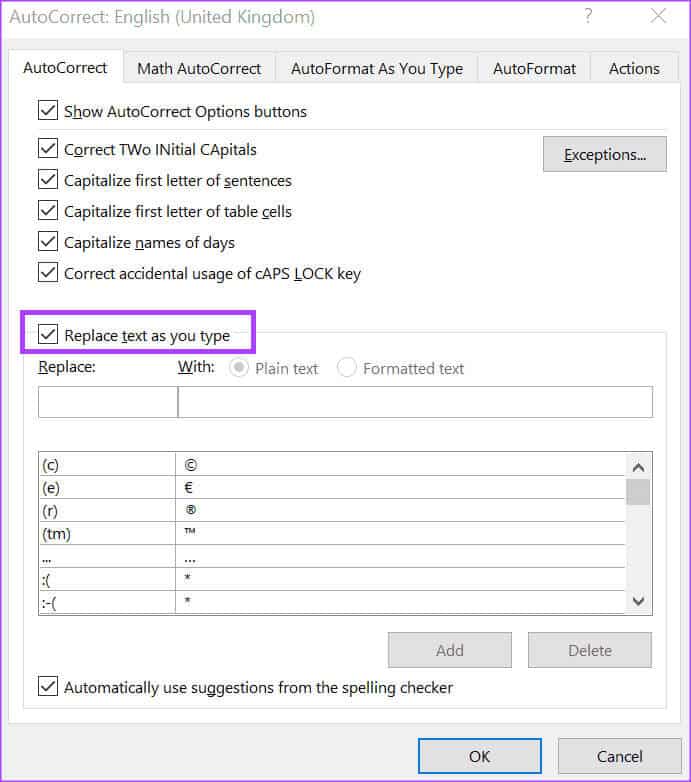
Task: Disable Capitalize first letter of sentences
Action: [x=48, y=180]
